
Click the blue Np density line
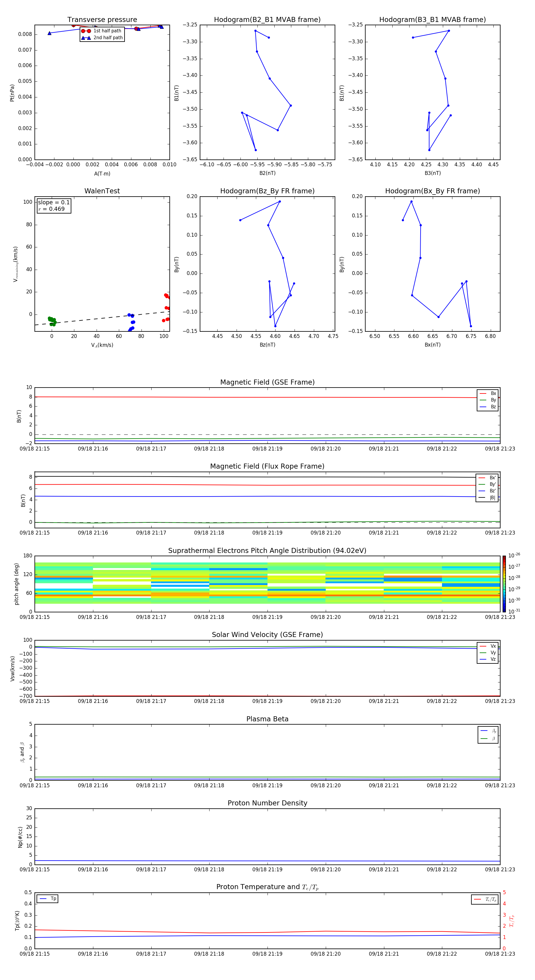267,861
